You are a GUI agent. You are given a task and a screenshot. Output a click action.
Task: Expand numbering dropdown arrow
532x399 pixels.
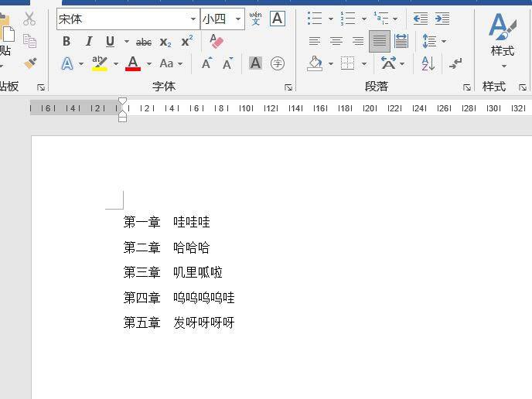[364, 19]
